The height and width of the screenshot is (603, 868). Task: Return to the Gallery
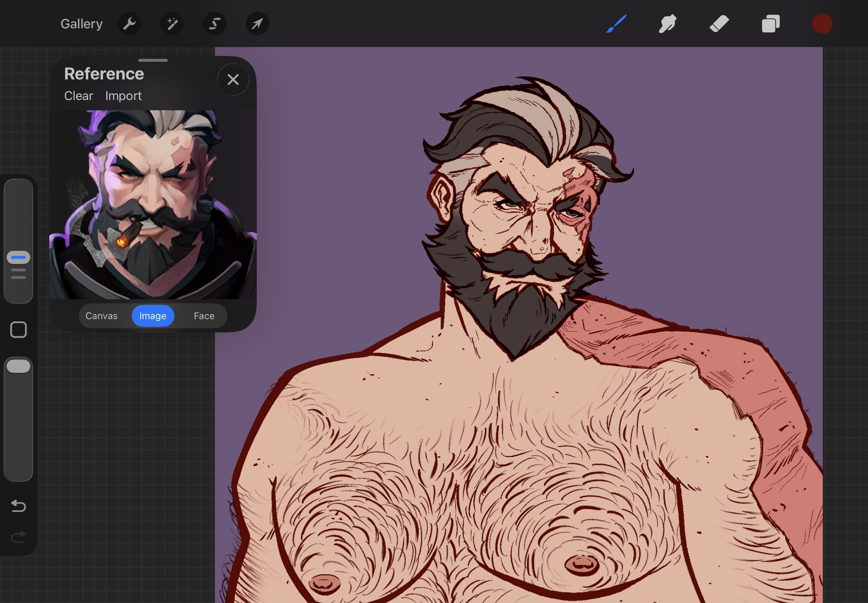click(x=81, y=23)
